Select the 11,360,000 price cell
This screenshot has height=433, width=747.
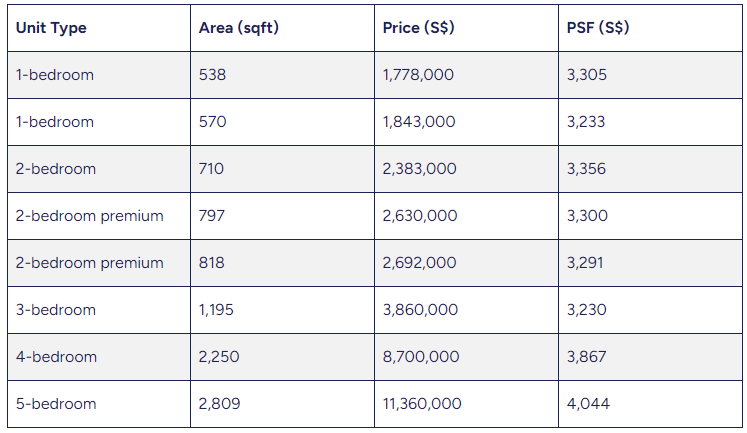coord(422,404)
